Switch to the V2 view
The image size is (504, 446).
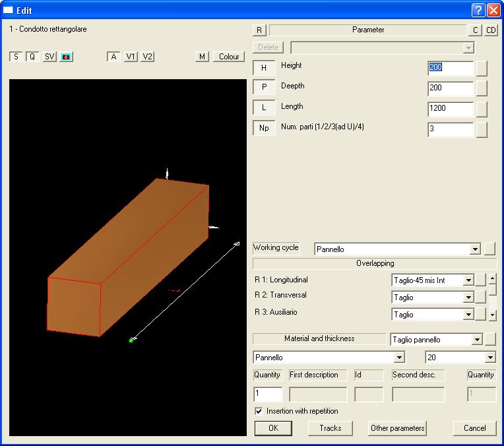147,57
